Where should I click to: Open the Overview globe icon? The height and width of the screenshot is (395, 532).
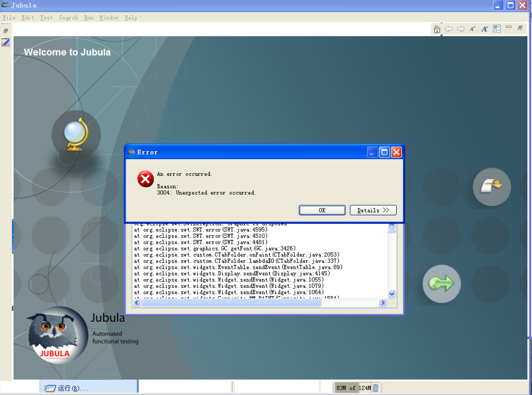point(76,135)
